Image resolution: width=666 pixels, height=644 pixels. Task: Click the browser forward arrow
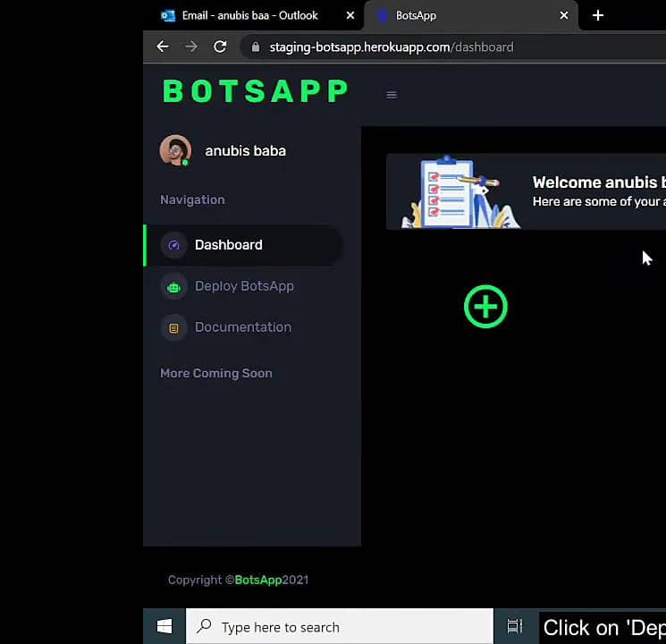[x=191, y=47]
